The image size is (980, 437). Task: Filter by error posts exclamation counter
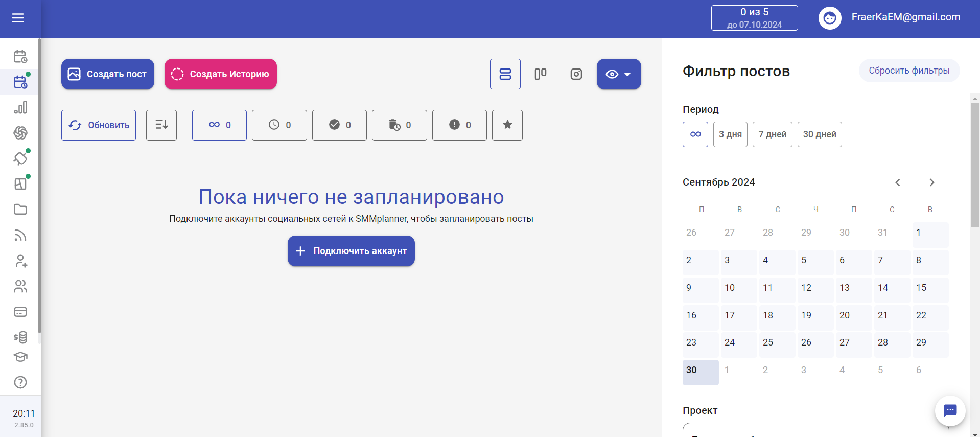459,125
